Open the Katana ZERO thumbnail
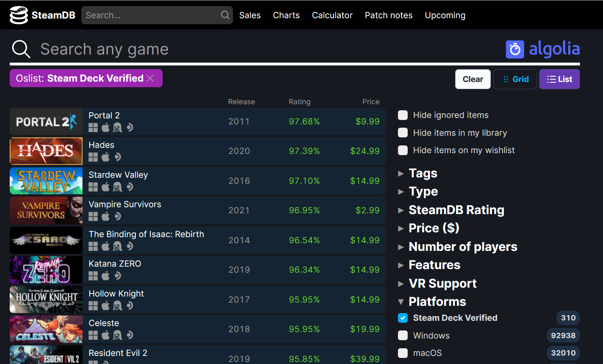 tap(46, 270)
